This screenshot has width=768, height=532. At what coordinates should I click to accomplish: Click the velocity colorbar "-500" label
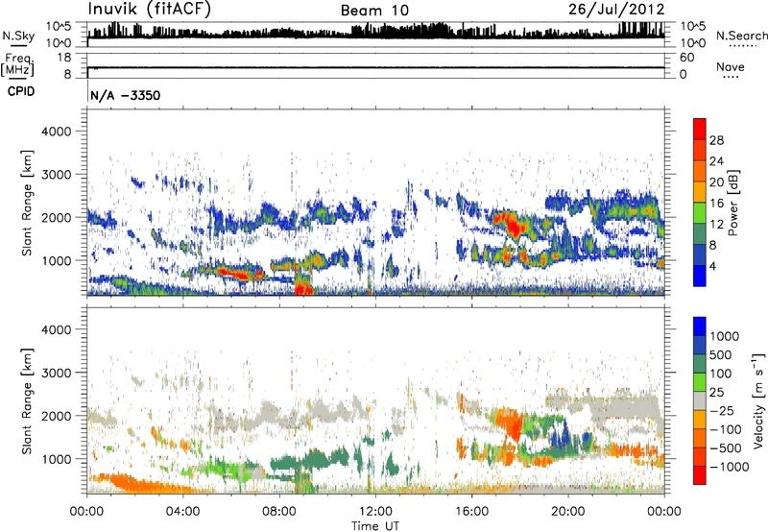726,448
